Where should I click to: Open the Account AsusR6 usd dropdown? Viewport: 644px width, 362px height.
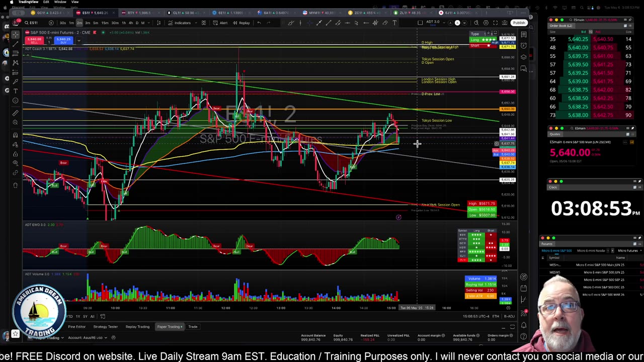pos(89,338)
